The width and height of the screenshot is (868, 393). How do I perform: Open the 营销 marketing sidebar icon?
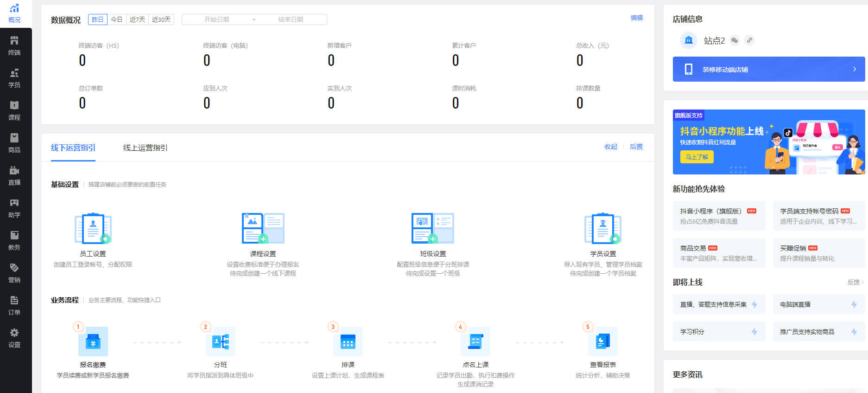click(14, 268)
